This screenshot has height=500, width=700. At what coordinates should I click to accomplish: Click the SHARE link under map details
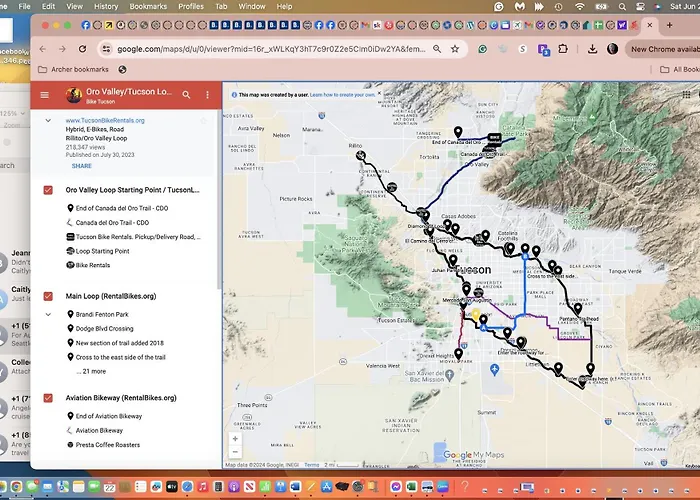(x=81, y=166)
